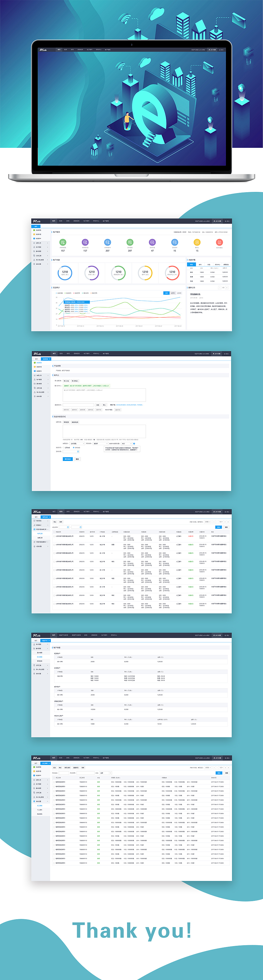
Task: Select the 定时发送 radio button on the send form
Action: coord(73,447)
